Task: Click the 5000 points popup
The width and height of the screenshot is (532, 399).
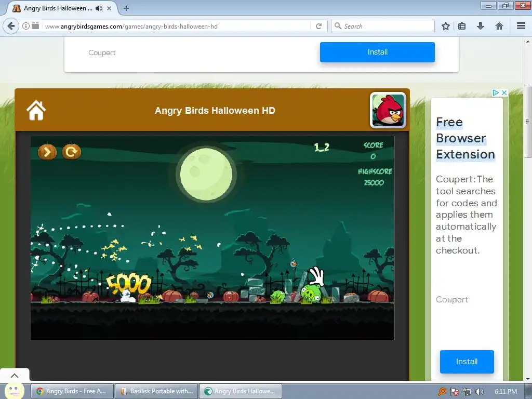Action: point(129,283)
